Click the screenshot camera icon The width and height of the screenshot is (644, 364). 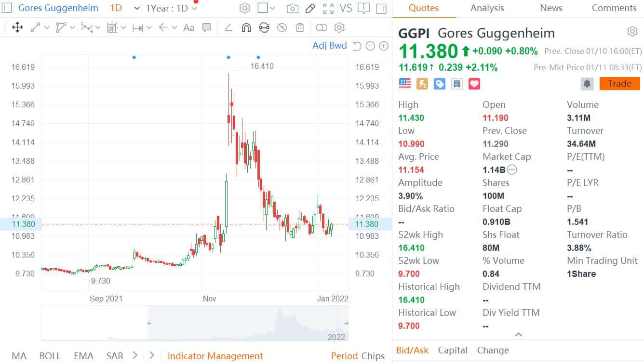(x=292, y=8)
